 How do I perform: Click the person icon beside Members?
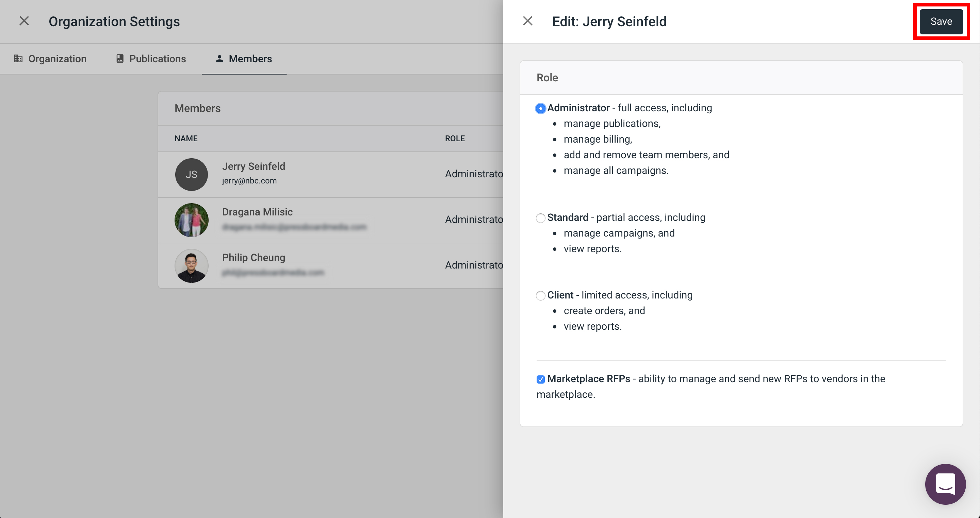219,58
